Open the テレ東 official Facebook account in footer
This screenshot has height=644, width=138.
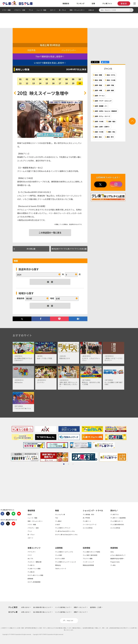3,514
